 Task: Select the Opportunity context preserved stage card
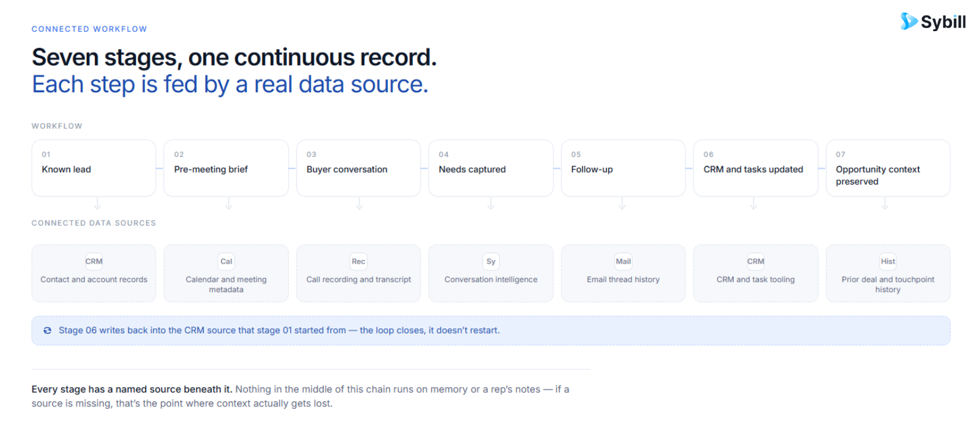[x=888, y=168]
